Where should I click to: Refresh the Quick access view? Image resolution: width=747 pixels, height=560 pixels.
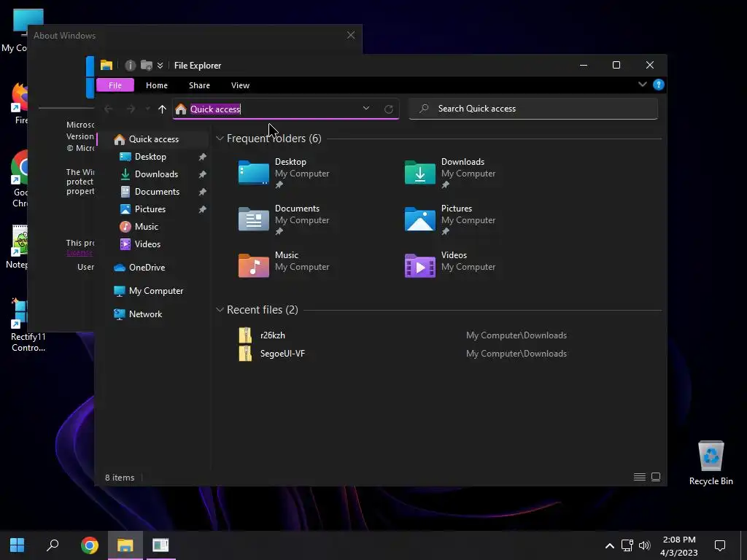[389, 109]
